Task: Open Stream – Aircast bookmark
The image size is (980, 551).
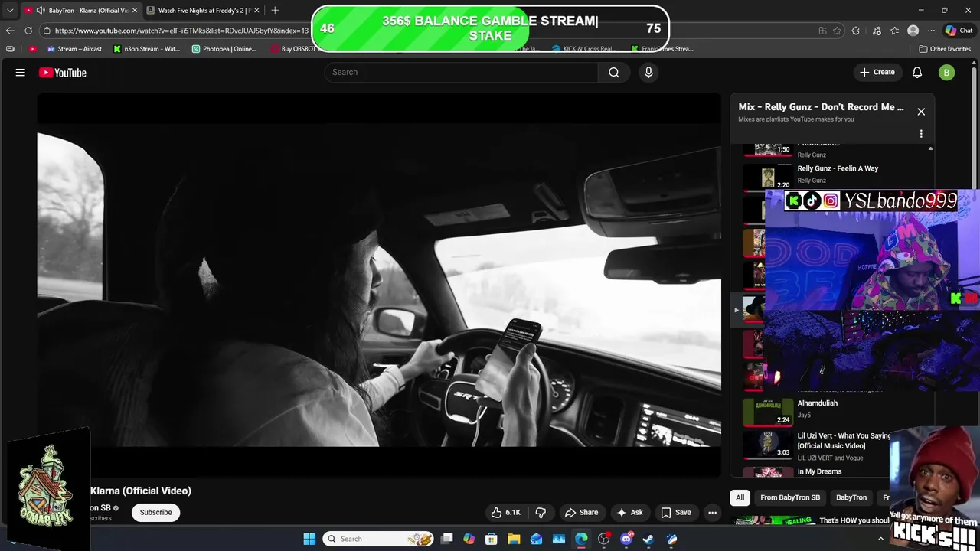Action: tap(74, 49)
